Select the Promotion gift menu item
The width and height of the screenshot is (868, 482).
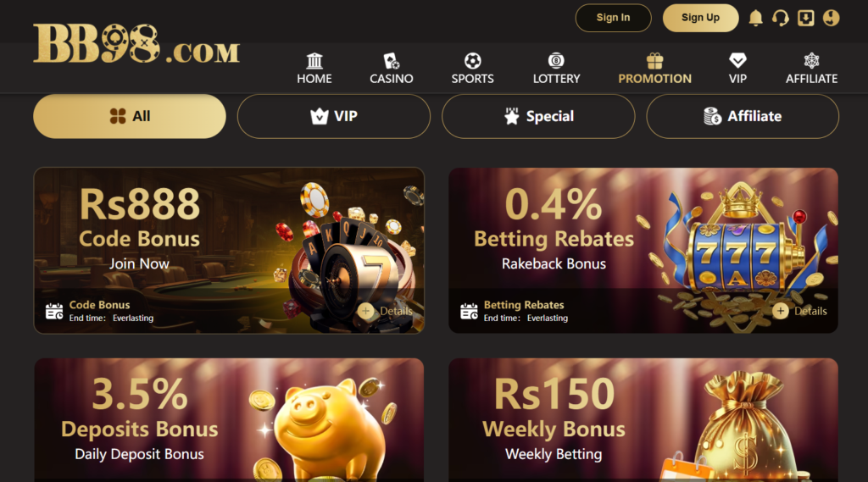click(655, 69)
